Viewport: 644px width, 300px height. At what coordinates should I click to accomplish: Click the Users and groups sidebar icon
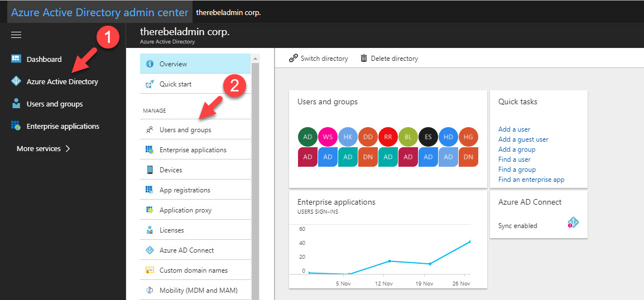tap(16, 104)
